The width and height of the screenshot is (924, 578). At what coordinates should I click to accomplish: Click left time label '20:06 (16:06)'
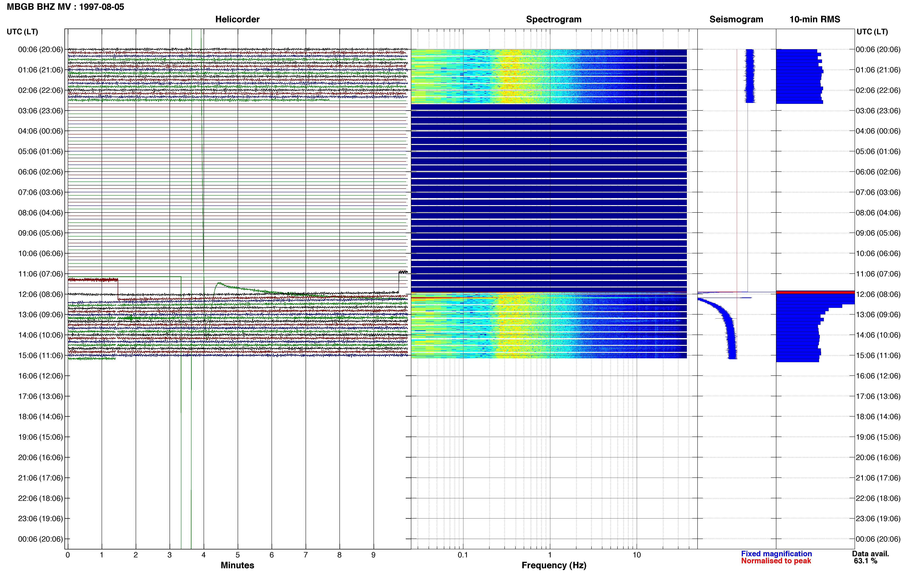(x=40, y=458)
